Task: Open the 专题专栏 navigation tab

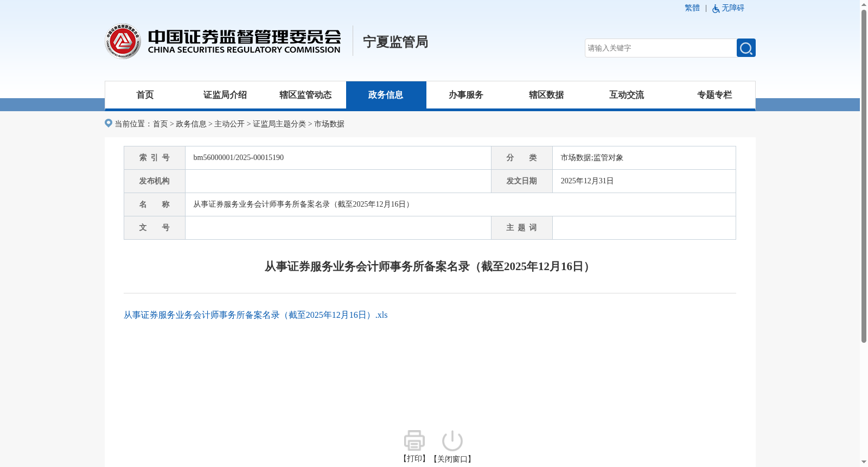Action: (714, 95)
